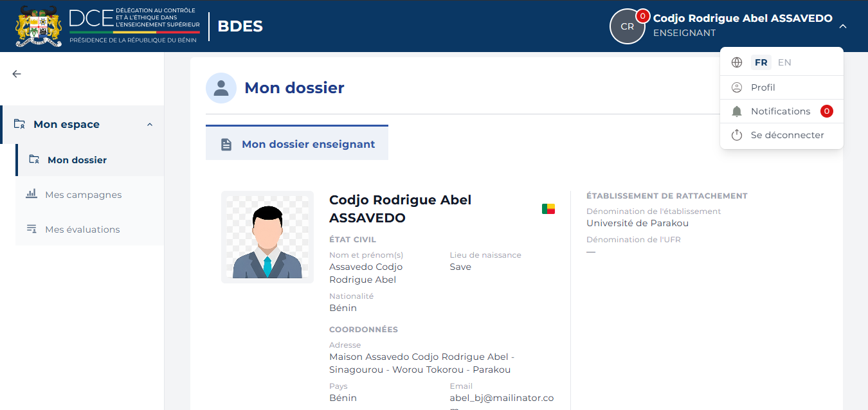Click the DCE delegation logo

coord(134,26)
